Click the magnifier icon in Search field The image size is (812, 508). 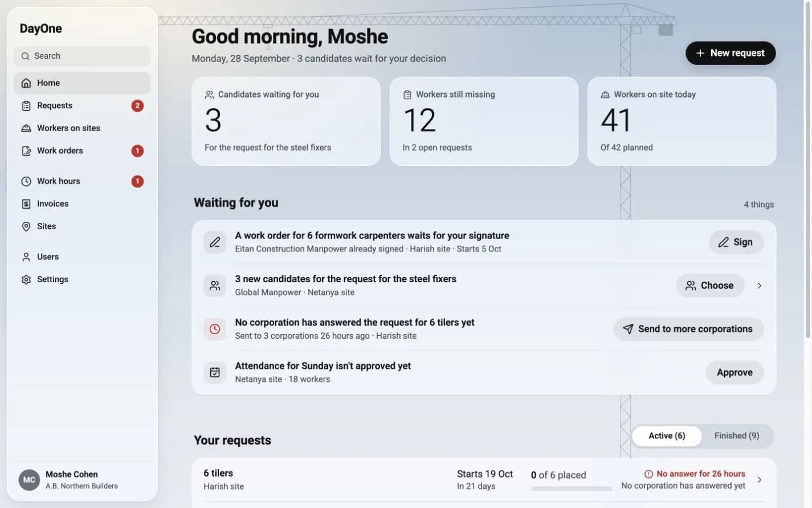25,56
